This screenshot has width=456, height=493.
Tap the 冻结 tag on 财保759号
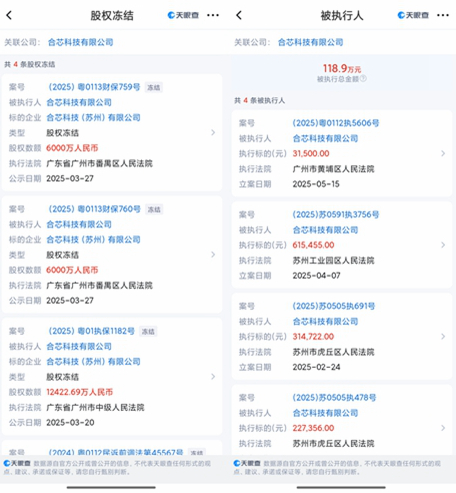(x=154, y=87)
